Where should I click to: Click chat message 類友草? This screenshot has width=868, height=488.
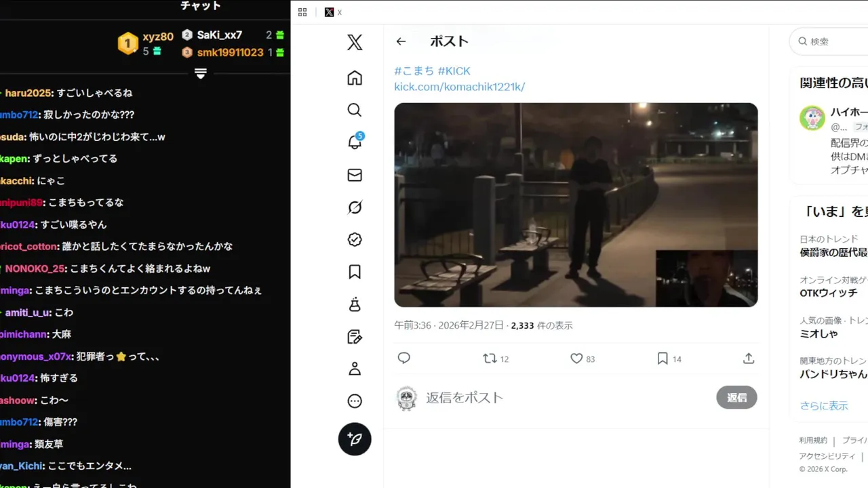point(50,444)
